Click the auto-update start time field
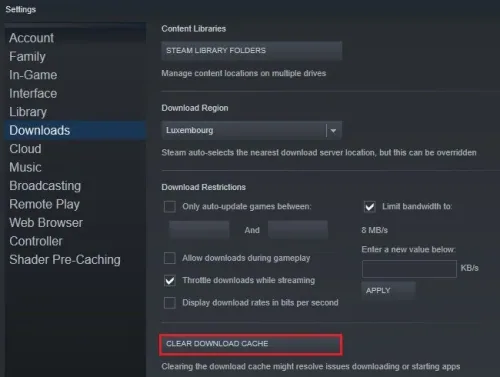 pos(199,230)
